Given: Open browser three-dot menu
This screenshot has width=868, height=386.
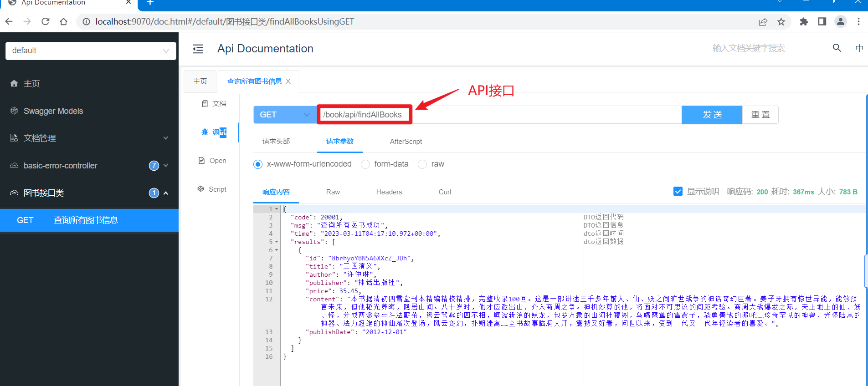Looking at the screenshot, I should click(858, 21).
